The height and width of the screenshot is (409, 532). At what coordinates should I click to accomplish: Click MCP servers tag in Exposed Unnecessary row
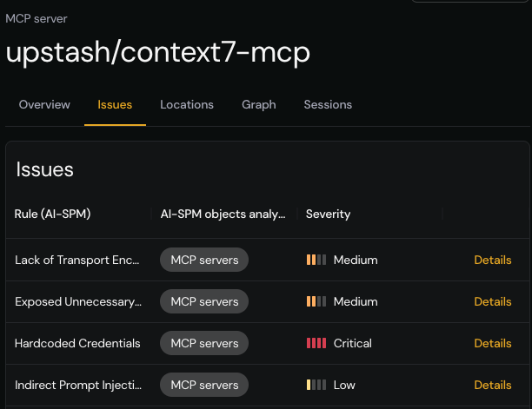pos(204,301)
